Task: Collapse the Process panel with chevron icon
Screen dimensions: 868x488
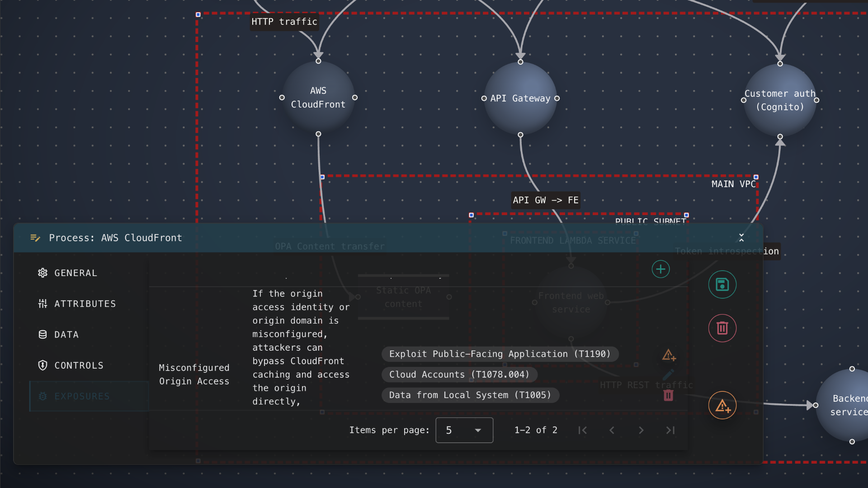Action: pos(741,238)
